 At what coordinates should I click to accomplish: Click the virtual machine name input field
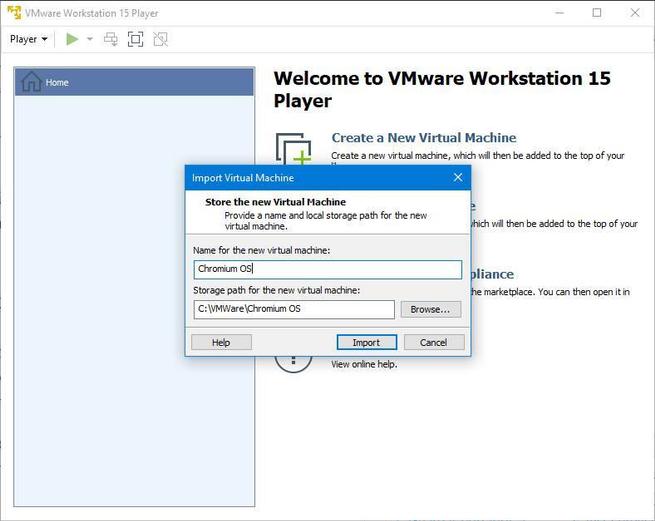point(328,269)
